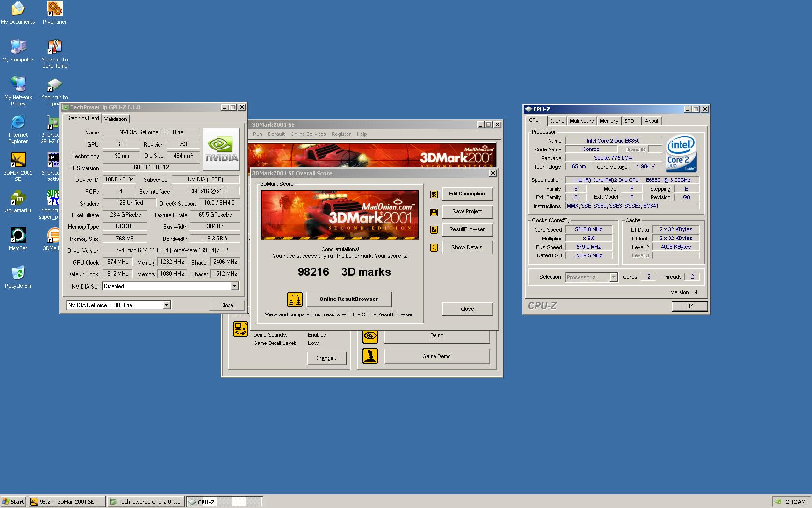The width and height of the screenshot is (812, 508).
Task: Select the Graphics Card tab
Action: click(x=83, y=118)
